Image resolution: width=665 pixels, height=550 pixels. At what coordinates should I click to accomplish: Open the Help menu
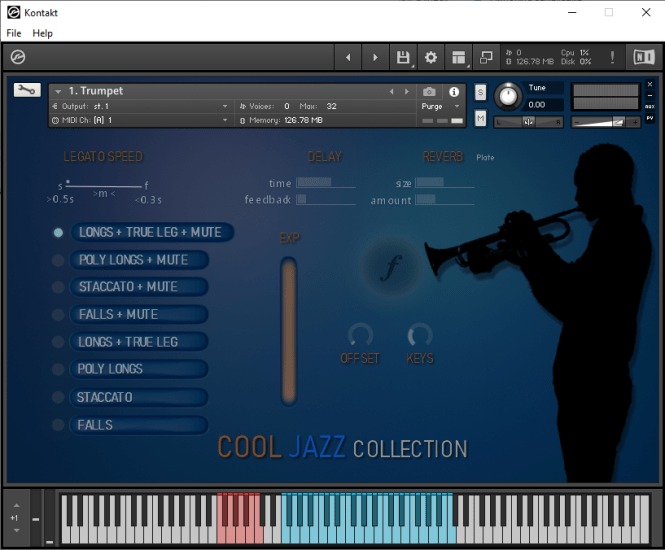(42, 33)
